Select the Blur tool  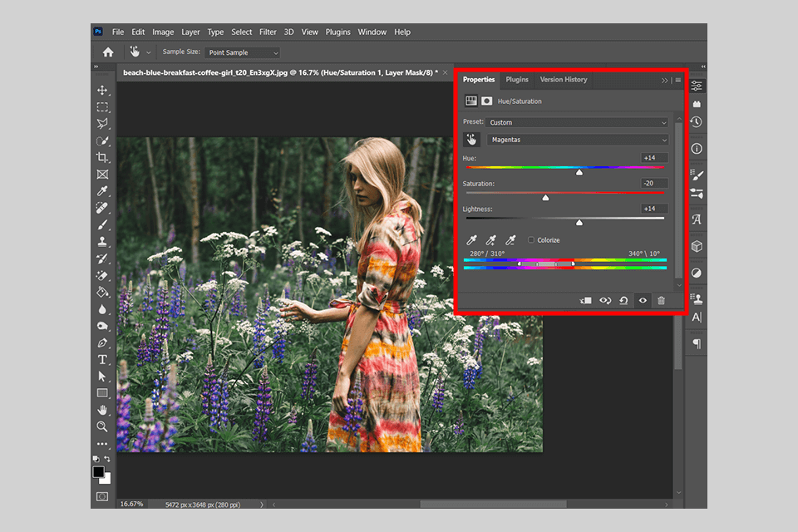pos(102,309)
